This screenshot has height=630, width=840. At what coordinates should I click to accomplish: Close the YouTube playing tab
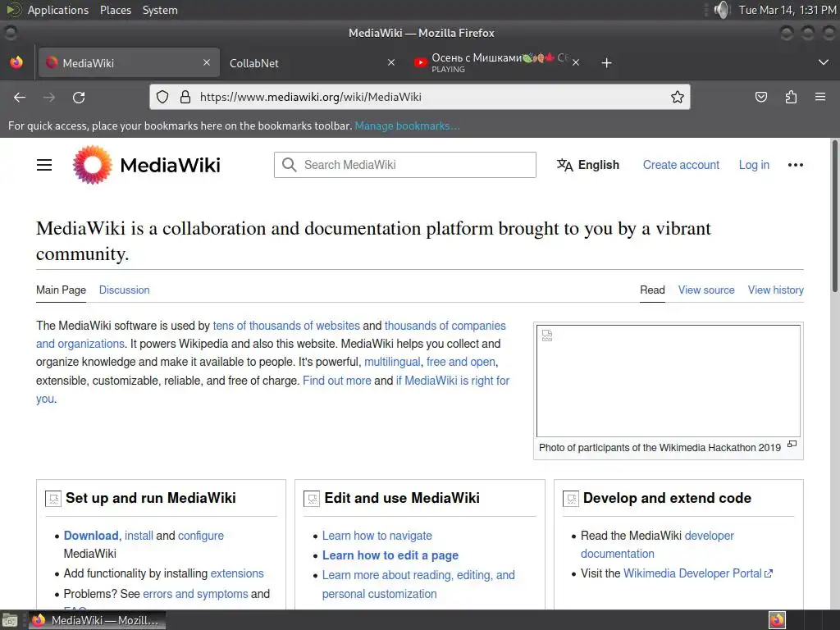pyautogui.click(x=576, y=62)
